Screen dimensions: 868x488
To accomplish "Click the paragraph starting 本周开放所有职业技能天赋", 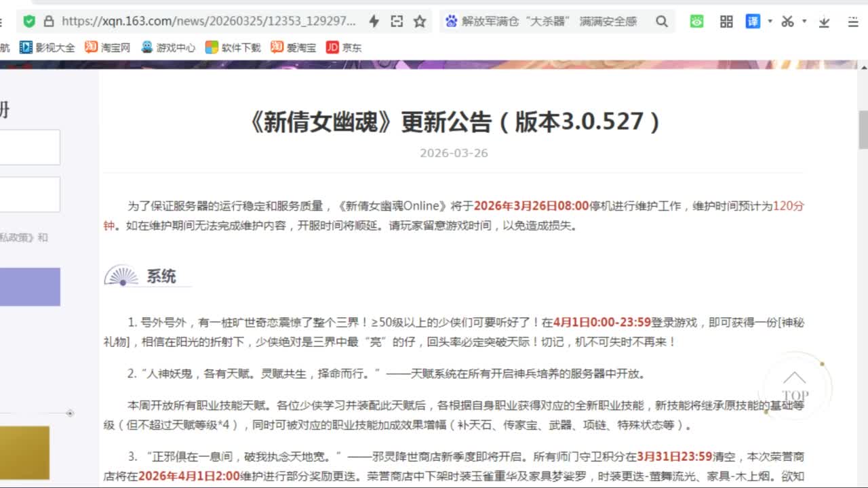I will 454,415.
